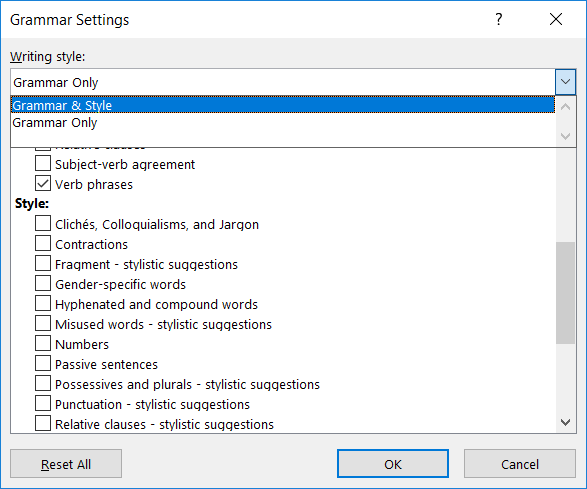The image size is (587, 489).
Task: Enable the Numbers style option
Action: coord(43,343)
